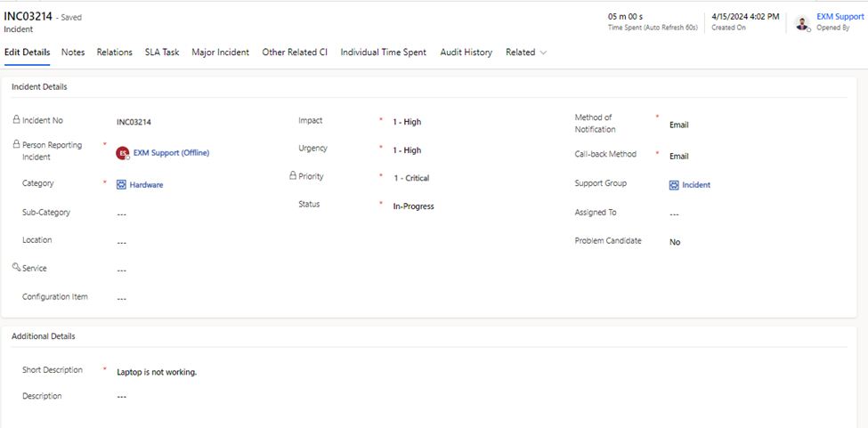Open the EXM Support (Offline) link
Viewport: 868px width, 428px height.
172,153
